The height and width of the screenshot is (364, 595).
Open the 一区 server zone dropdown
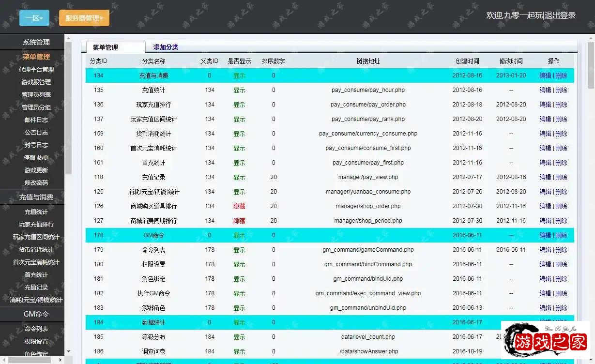(34, 18)
